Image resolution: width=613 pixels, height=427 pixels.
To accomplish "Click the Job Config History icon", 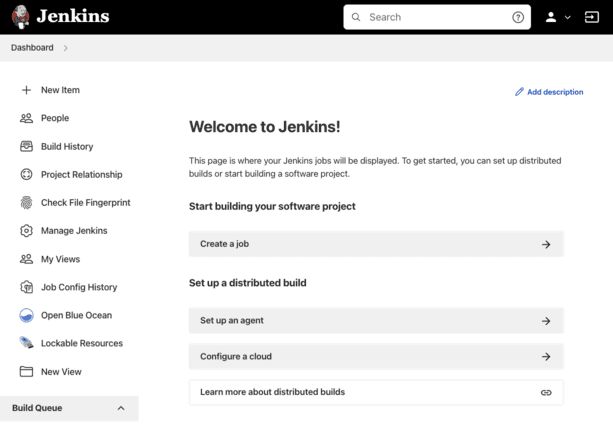I will (26, 287).
